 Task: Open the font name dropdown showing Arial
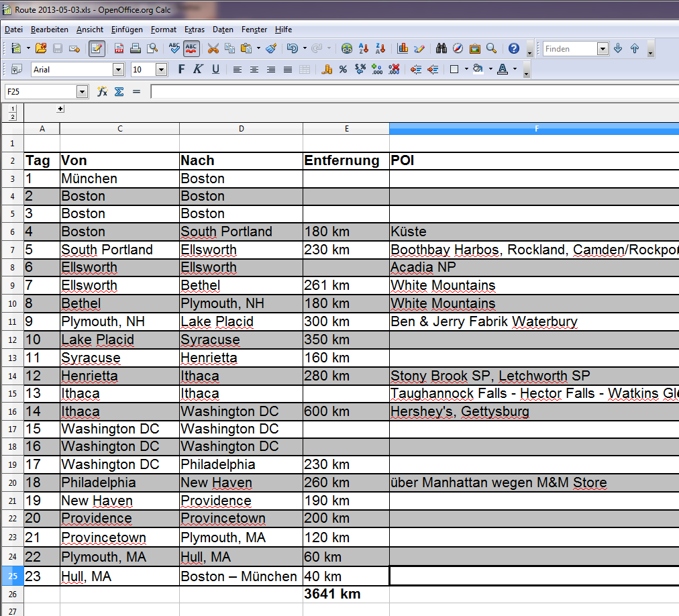tap(118, 69)
